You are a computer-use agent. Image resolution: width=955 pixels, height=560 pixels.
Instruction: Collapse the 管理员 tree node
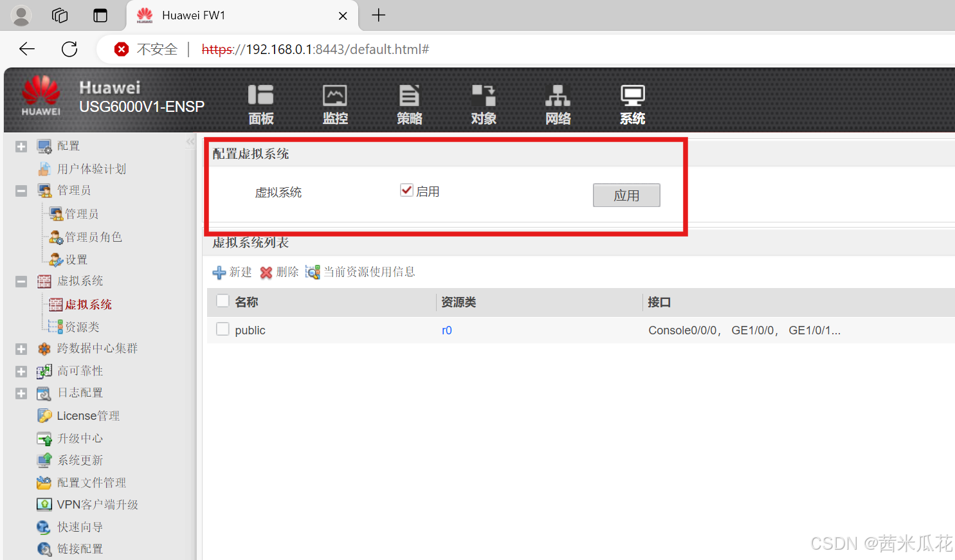click(21, 191)
